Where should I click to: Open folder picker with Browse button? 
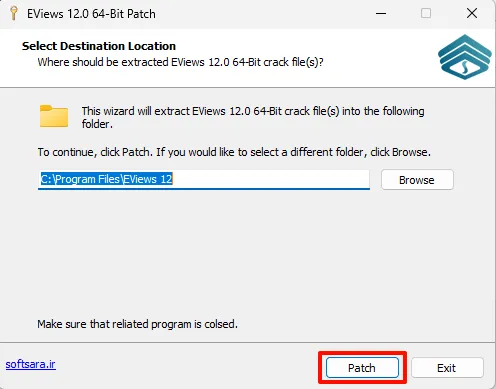(x=417, y=180)
